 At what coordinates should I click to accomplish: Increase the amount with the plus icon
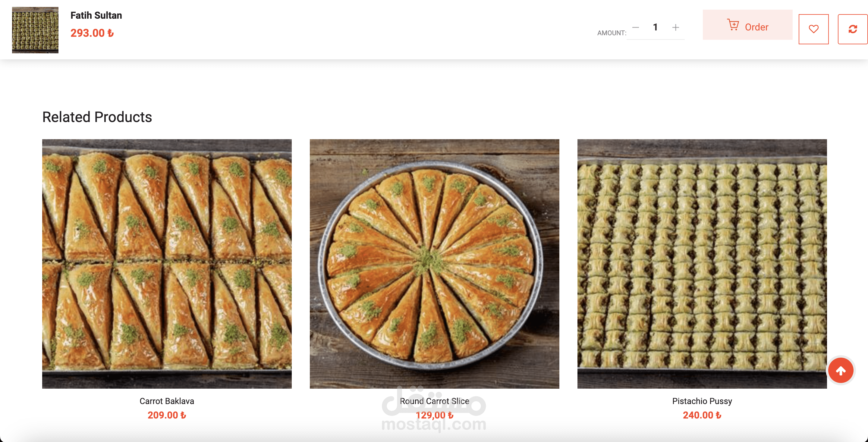click(675, 27)
